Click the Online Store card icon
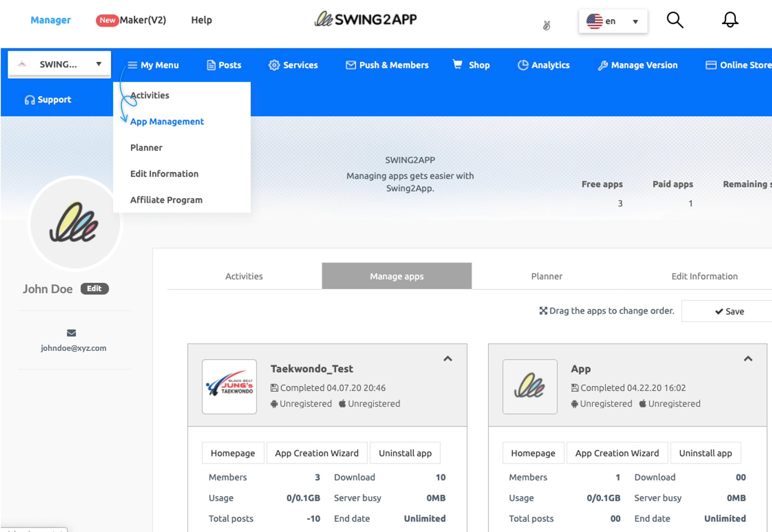Image resolution: width=772 pixels, height=532 pixels. point(711,65)
